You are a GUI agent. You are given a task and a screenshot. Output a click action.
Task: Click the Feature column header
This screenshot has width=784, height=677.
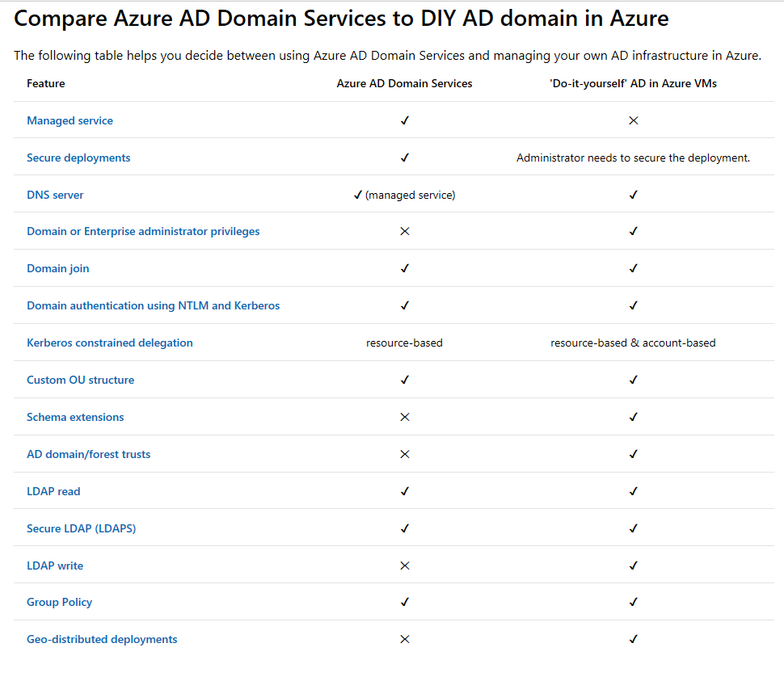(x=46, y=83)
